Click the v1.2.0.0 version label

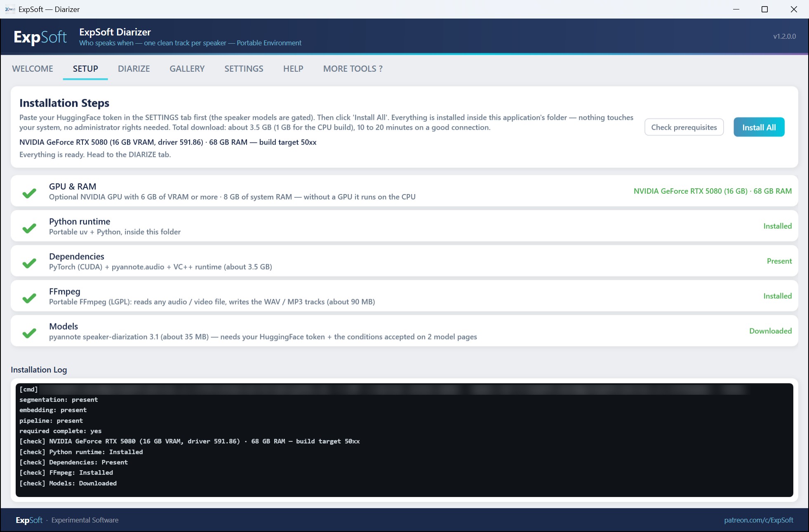(x=784, y=36)
